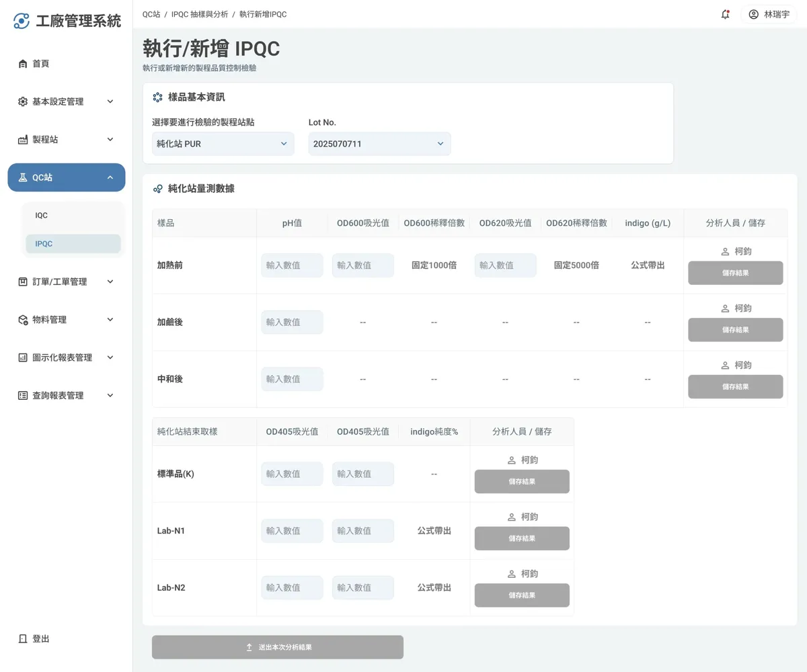
Task: Click the list icon for 查詢報表管理
Action: 23,396
